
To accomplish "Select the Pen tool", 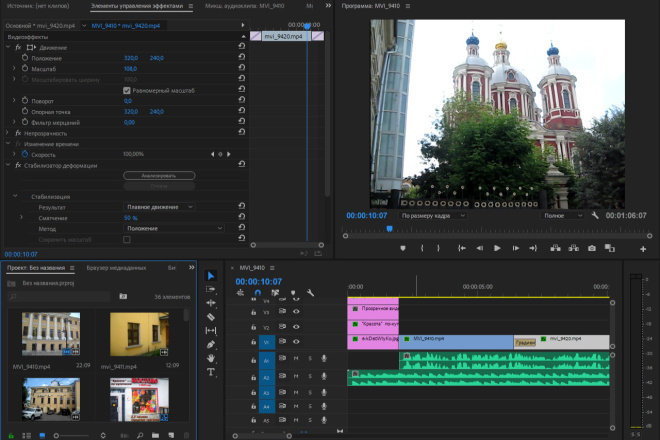I will click(211, 344).
